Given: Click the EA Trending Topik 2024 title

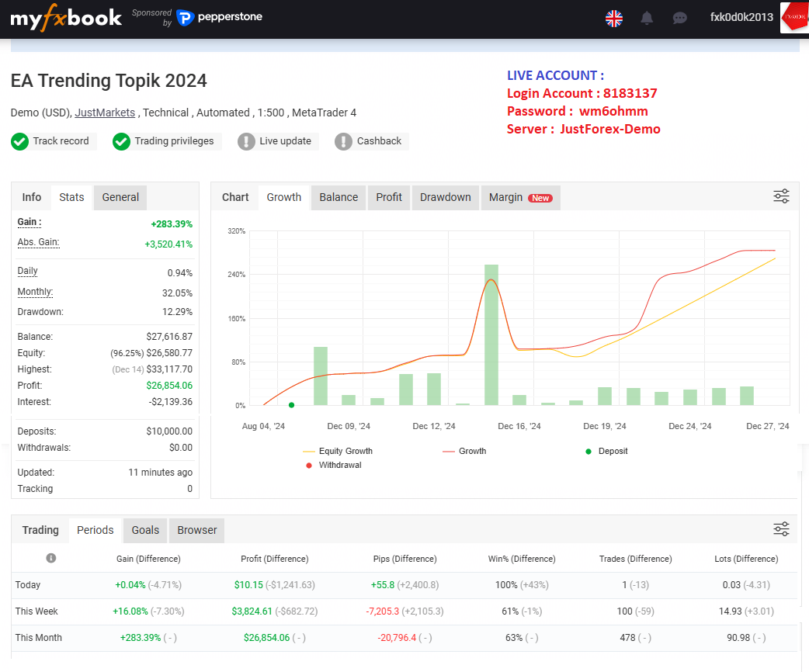Looking at the screenshot, I should pos(109,81).
